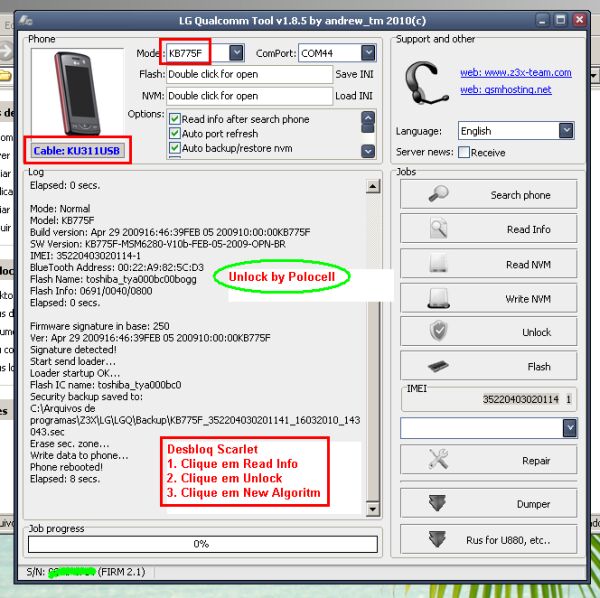Open the gsmhosting.net link
This screenshot has height=598, width=600.
(505, 90)
